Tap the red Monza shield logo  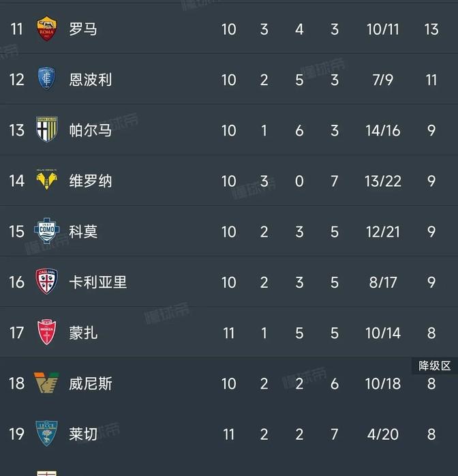(46, 332)
